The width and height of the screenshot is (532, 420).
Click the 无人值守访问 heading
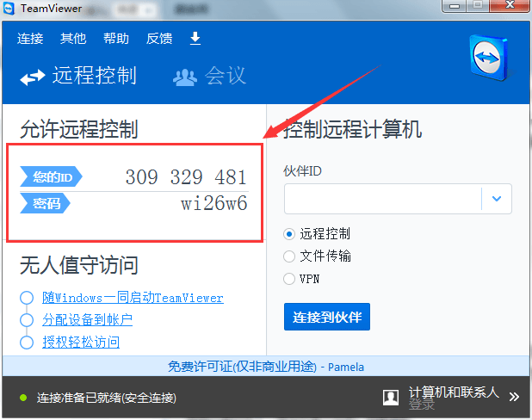pyautogui.click(x=79, y=265)
